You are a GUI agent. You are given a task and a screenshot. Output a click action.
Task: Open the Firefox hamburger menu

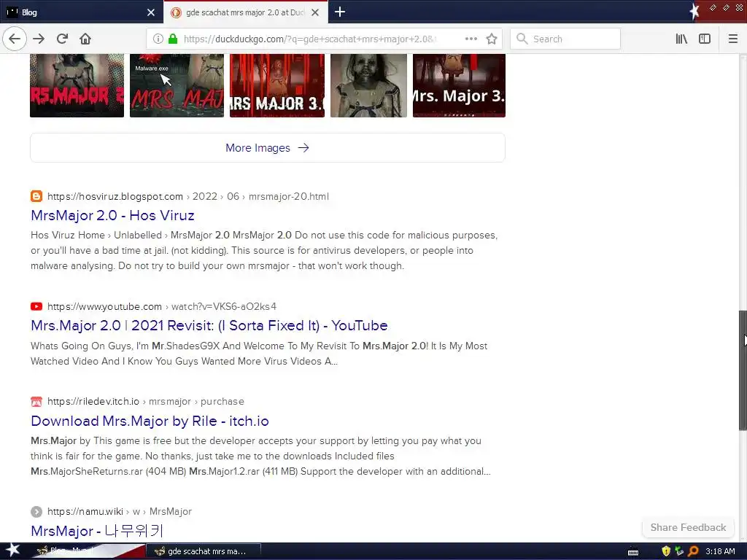732,39
